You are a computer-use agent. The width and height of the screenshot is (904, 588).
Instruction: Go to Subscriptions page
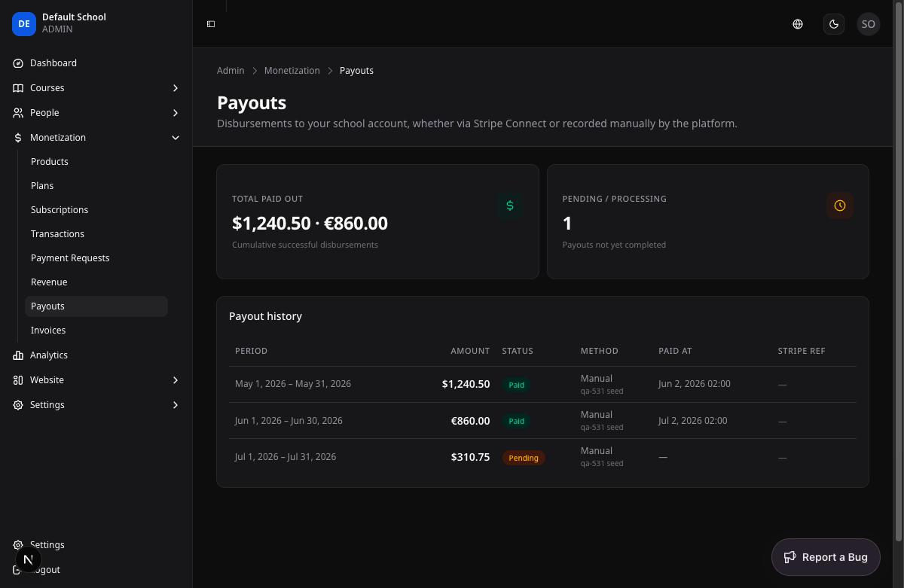tap(96, 210)
